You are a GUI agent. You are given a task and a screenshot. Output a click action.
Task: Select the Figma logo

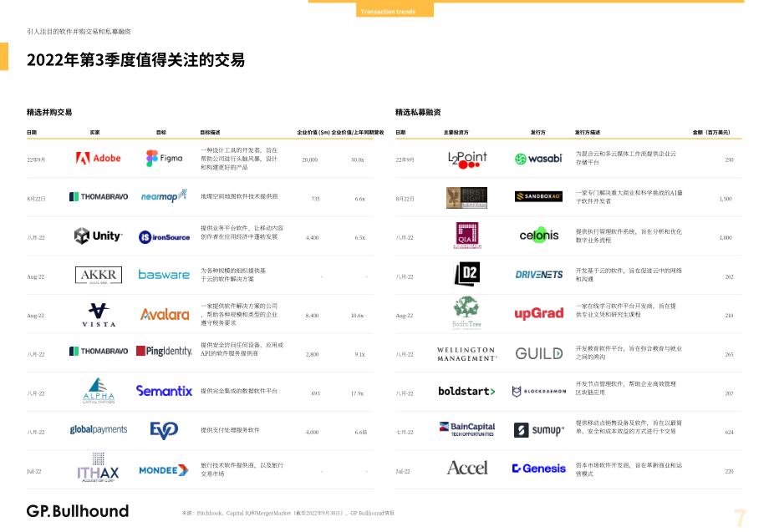click(165, 158)
